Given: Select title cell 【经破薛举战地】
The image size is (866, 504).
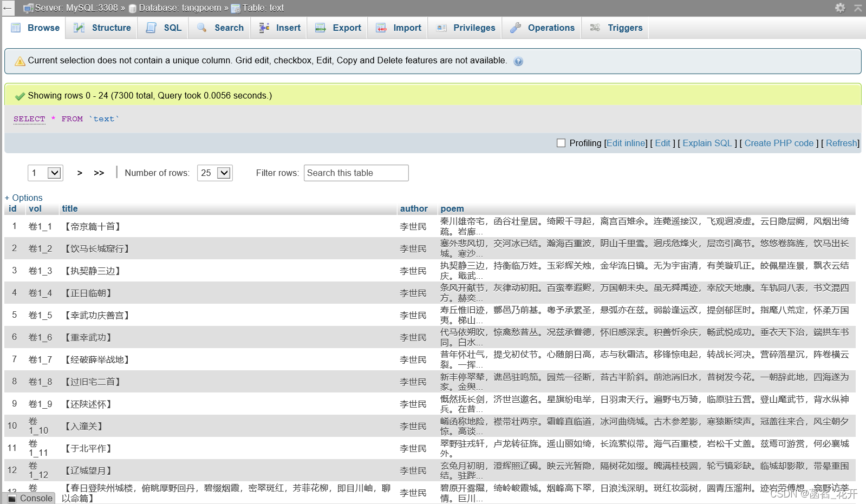Looking at the screenshot, I should tap(96, 359).
